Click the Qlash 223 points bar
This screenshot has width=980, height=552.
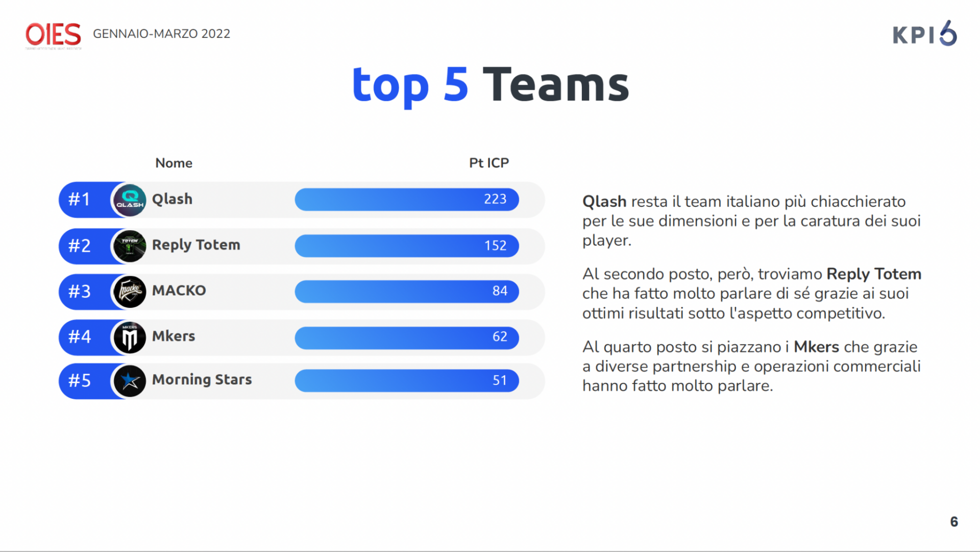tap(407, 199)
